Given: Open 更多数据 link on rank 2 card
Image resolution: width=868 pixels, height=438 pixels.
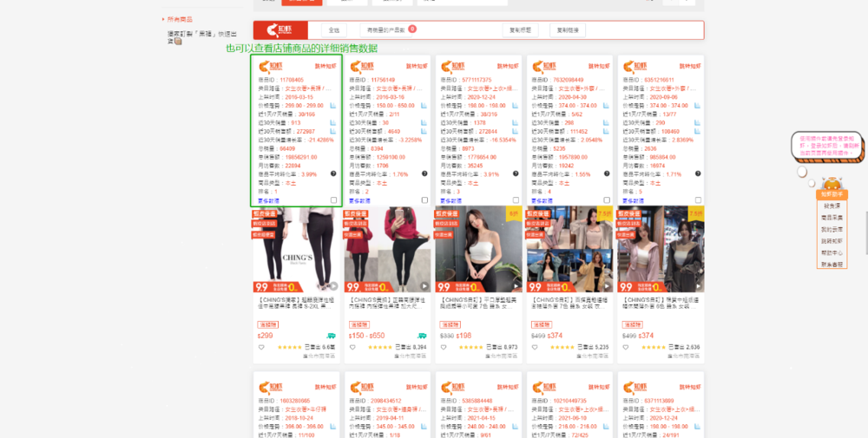Looking at the screenshot, I should [360, 200].
